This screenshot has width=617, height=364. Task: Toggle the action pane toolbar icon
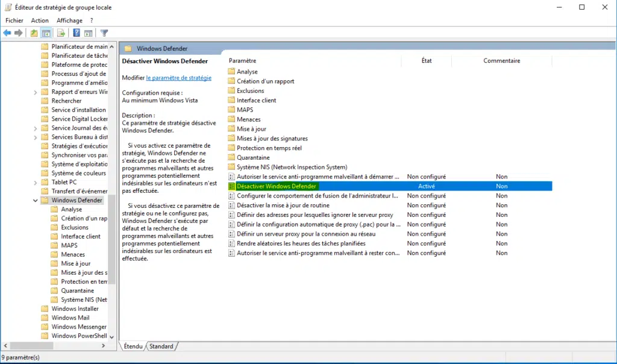[89, 33]
